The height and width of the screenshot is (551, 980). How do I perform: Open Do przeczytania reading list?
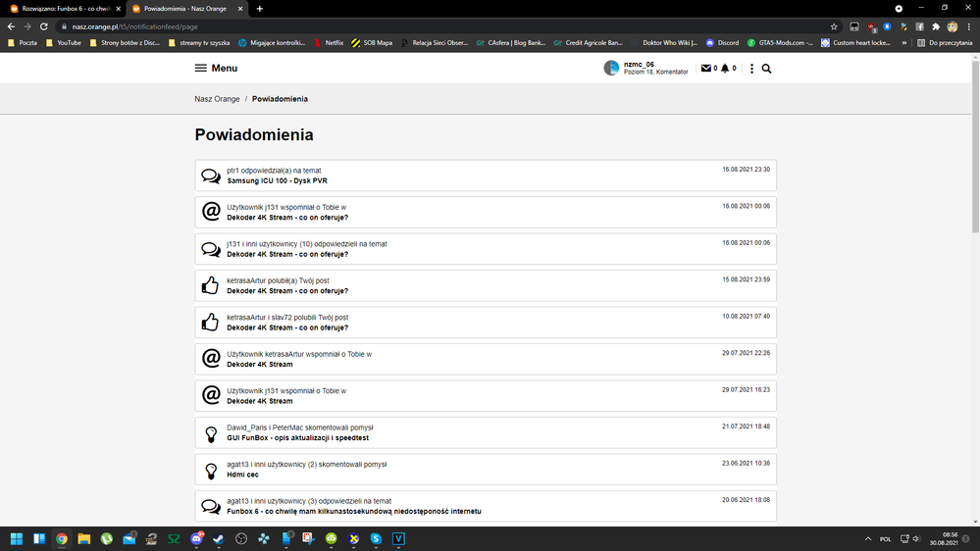tap(945, 43)
